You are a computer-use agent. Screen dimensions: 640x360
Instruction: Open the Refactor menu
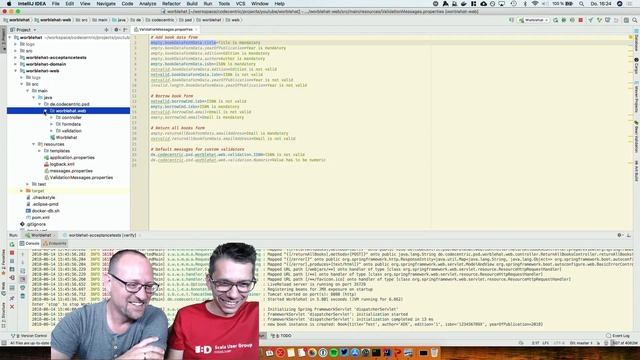click(171, 4)
